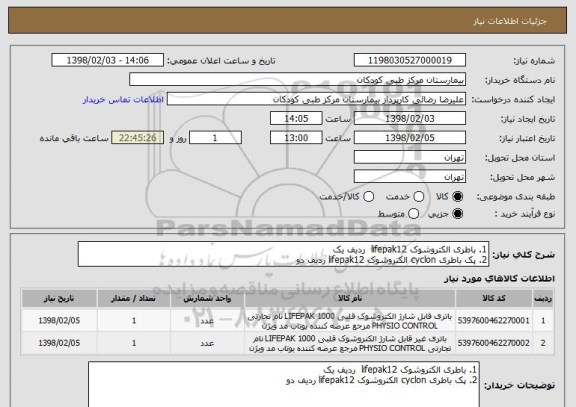Click the تاریخ ایجاد نیاز date field
Screen dimensions: 576x407
point(410,118)
